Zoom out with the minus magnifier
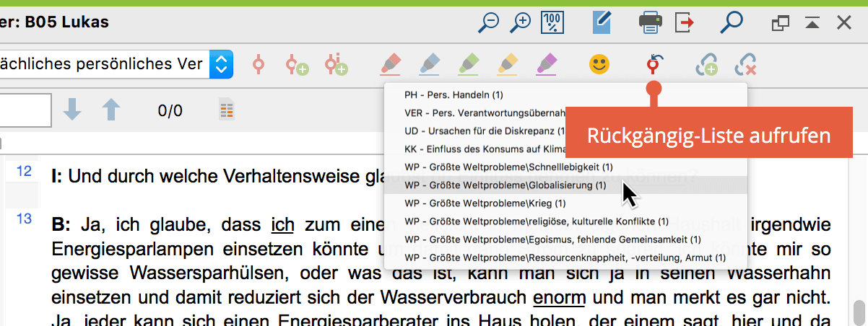 click(x=489, y=23)
